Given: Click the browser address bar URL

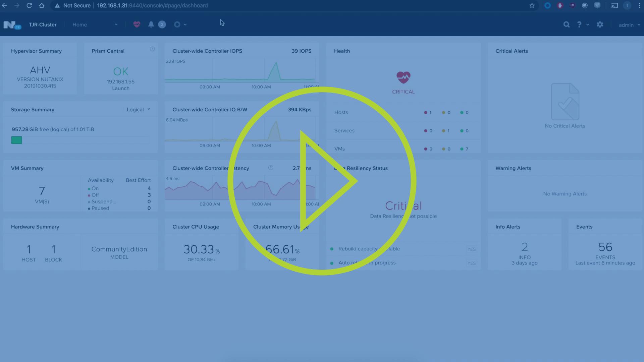Looking at the screenshot, I should click(152, 5).
